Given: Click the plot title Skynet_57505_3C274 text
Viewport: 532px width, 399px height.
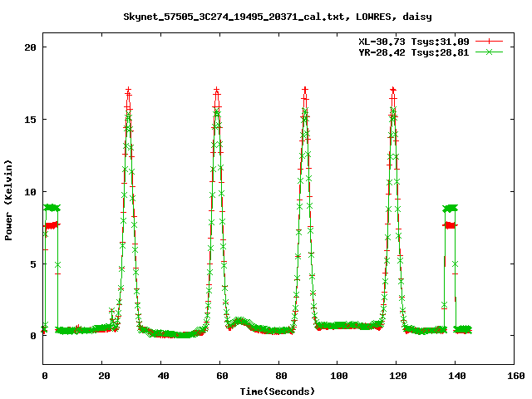Looking at the screenshot, I should pos(277,16).
